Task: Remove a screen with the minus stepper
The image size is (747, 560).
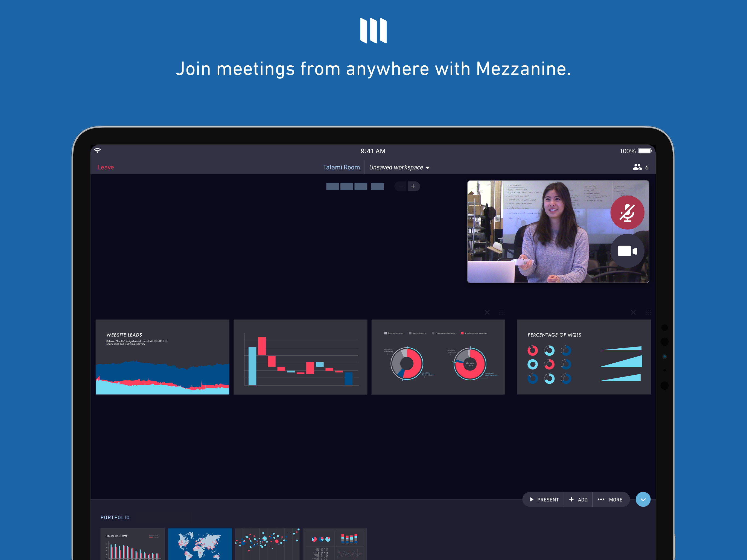Action: [401, 186]
